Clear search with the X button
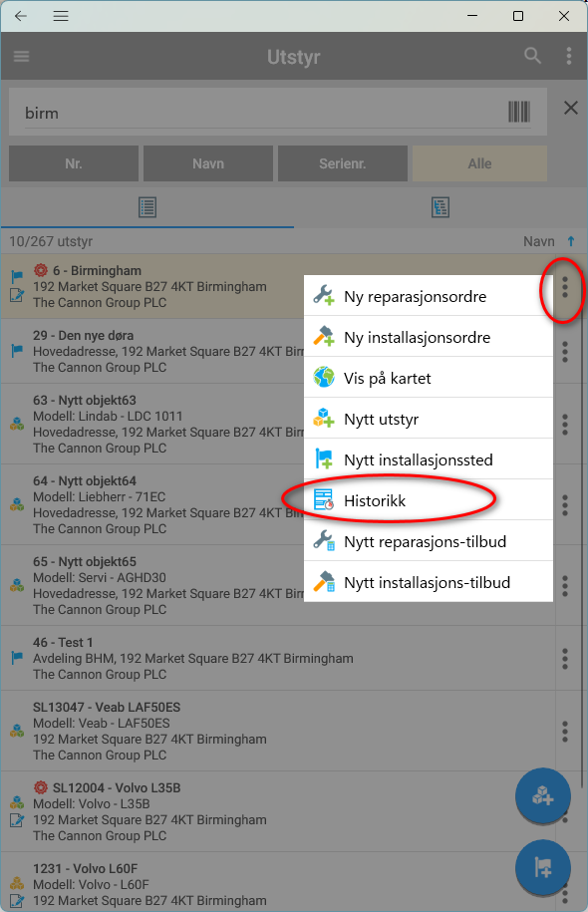Viewport: 588px width, 912px height. (x=570, y=108)
